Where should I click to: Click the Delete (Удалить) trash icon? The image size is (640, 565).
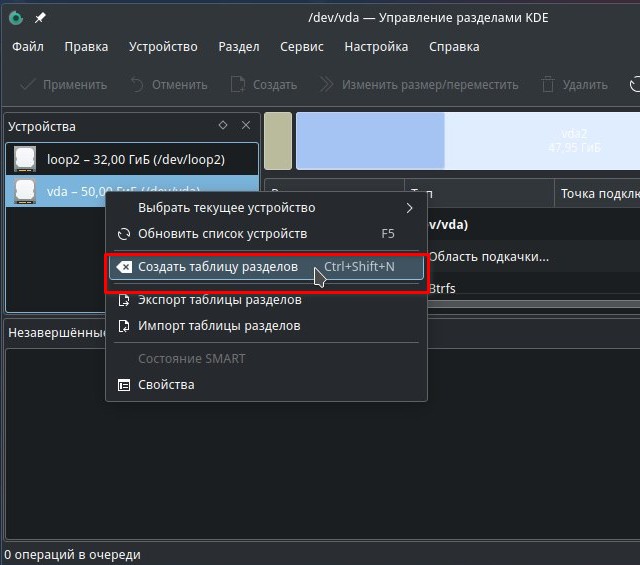point(548,85)
